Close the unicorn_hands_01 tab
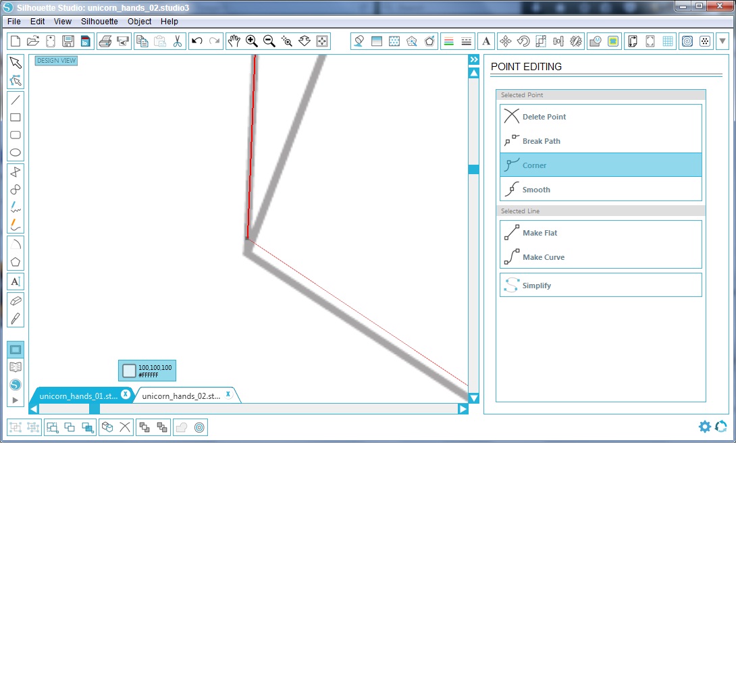 pos(126,394)
